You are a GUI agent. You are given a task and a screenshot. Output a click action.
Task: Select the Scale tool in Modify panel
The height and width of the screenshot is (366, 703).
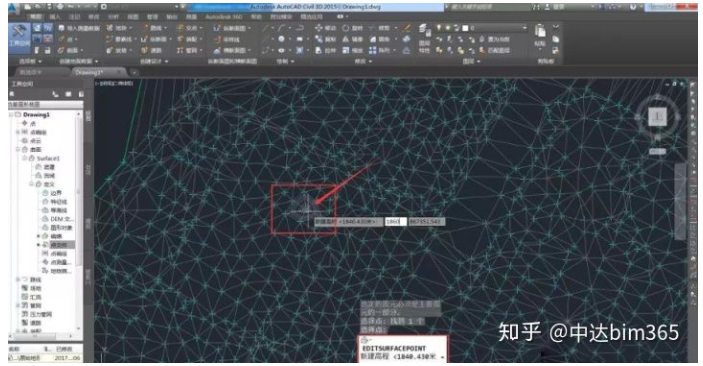352,50
